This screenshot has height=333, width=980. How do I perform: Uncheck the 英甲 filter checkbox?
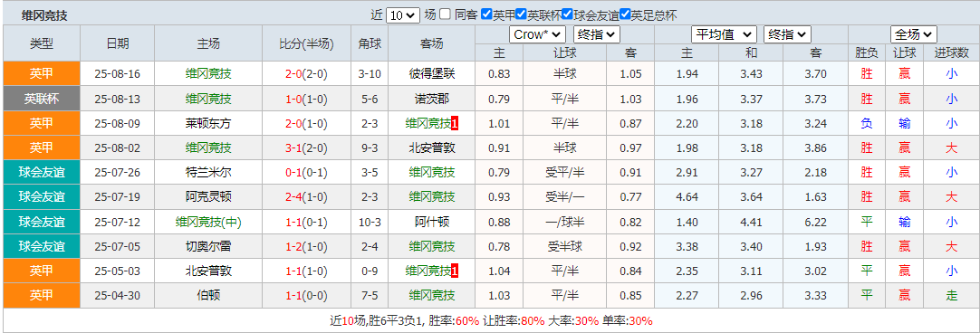point(486,14)
